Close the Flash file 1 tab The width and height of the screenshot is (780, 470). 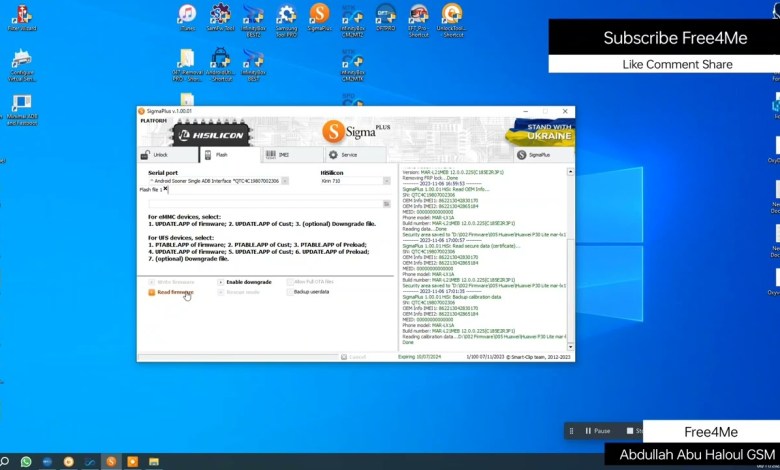(166, 188)
